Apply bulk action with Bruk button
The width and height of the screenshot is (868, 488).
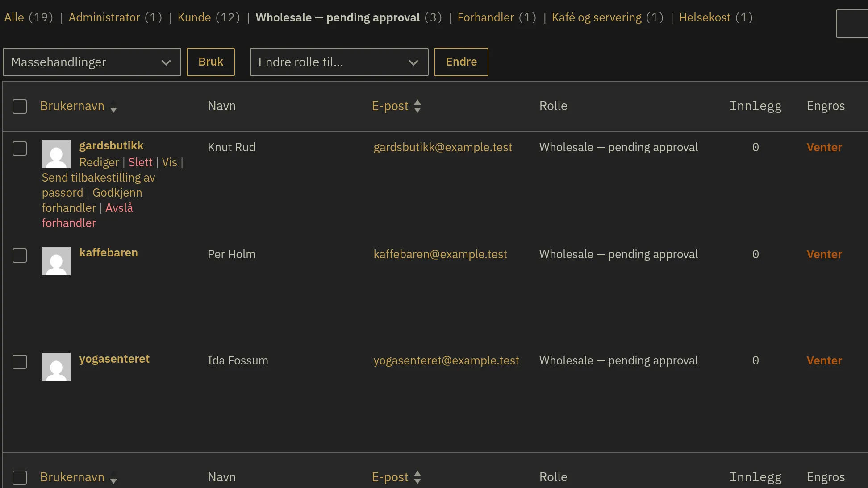tap(211, 62)
